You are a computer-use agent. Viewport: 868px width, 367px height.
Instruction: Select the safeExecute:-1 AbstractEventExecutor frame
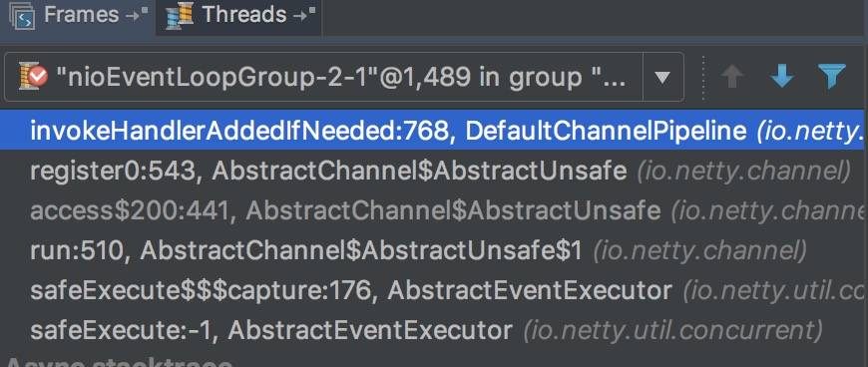click(x=434, y=330)
